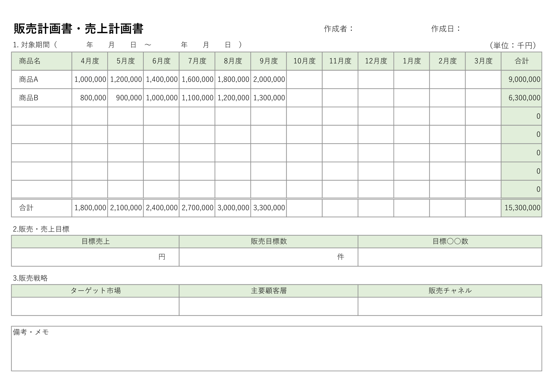Click the 備考・メモ box
Image resolution: width=554 pixels, height=392 pixels.
pos(277,349)
